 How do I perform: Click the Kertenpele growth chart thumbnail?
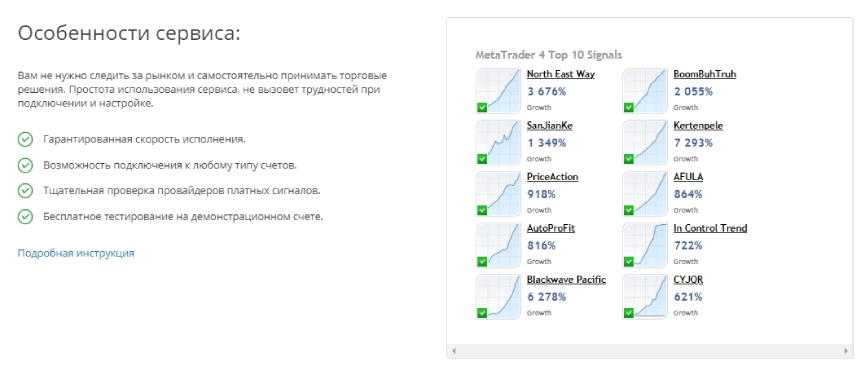pyautogui.click(x=645, y=142)
